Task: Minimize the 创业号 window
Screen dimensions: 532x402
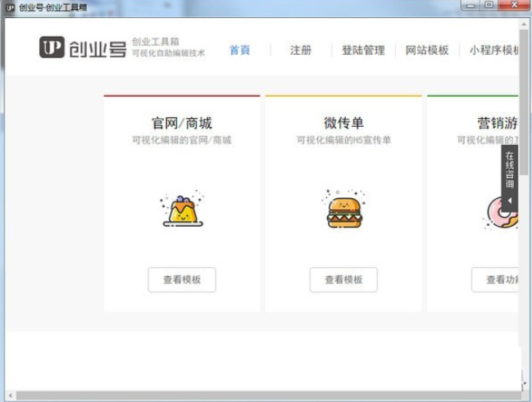Action: 471,5
